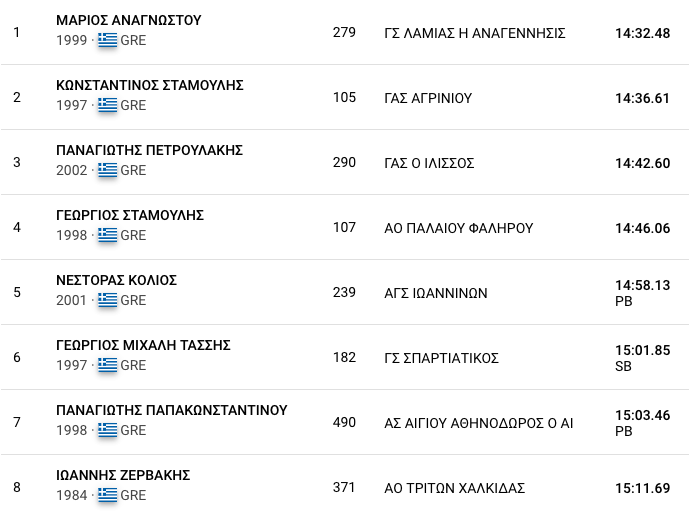Click club ΑΟ ΤΡΙΤΩΝ ΧΑΛΚΙΔΑΣ
Image resolution: width=695 pixels, height=518 pixels.
click(x=455, y=488)
